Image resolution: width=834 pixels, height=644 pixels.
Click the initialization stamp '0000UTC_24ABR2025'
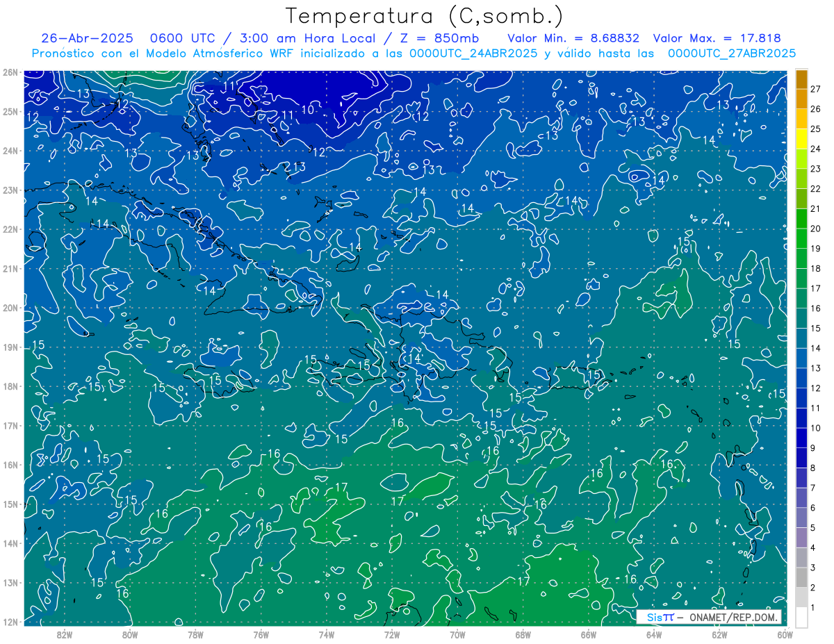(473, 53)
